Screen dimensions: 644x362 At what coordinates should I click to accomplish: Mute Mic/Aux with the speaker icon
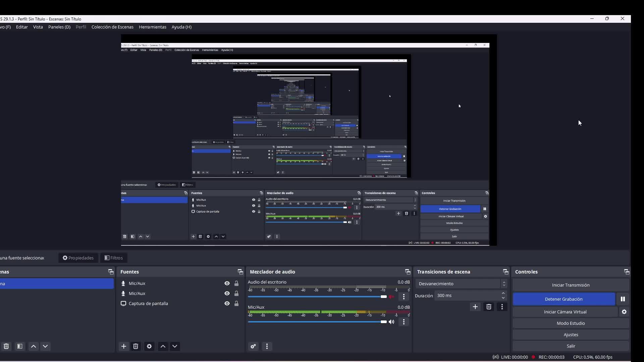(391, 322)
